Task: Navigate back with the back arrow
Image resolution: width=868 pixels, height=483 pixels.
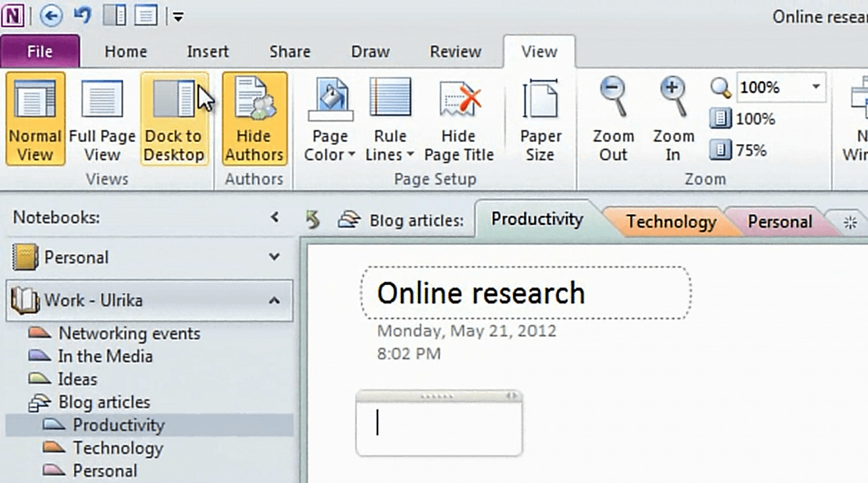Action: [50, 15]
